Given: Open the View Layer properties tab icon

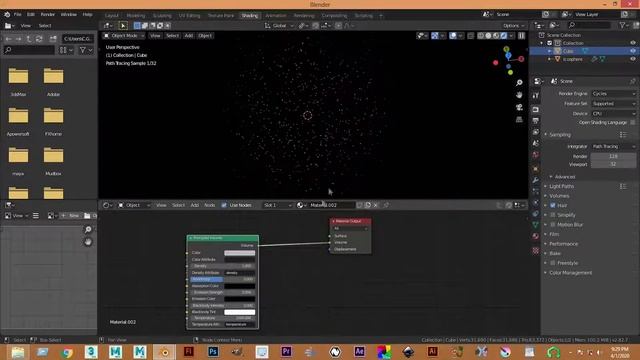Looking at the screenshot, I should (536, 132).
